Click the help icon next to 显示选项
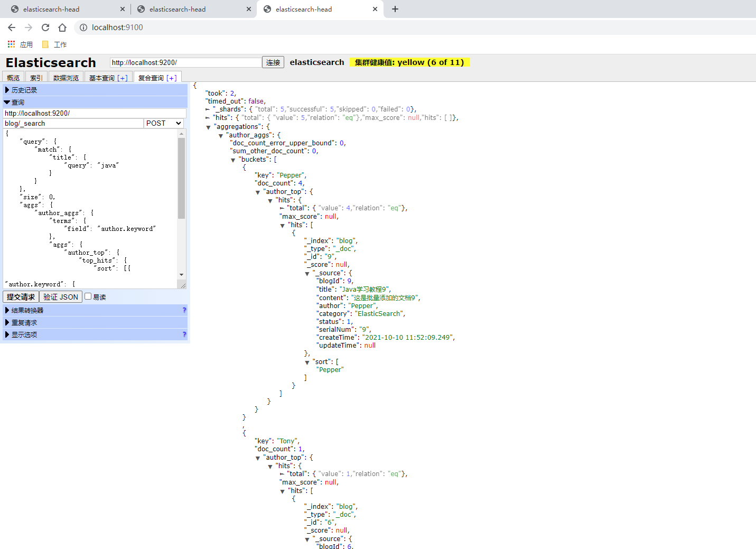Screen dimensions: 756x549 [x=184, y=334]
